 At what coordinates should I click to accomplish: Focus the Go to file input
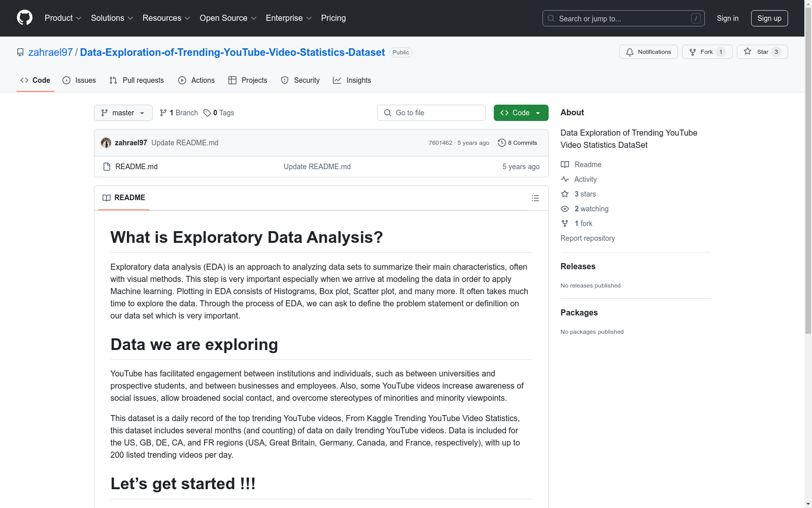point(431,113)
